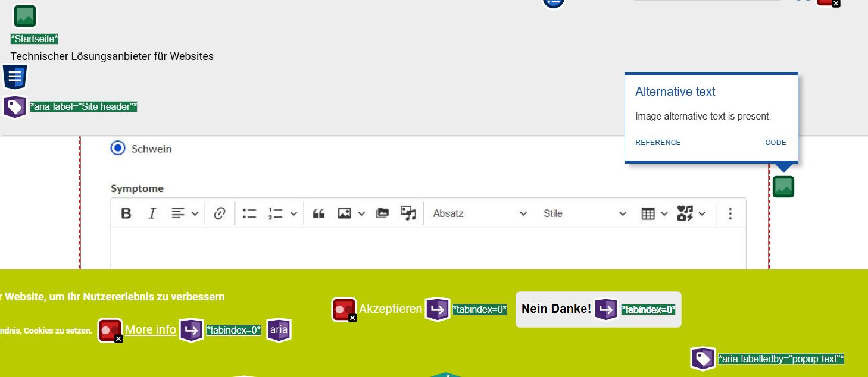Select the HTML5 badge icon near Startseite

tap(14, 76)
